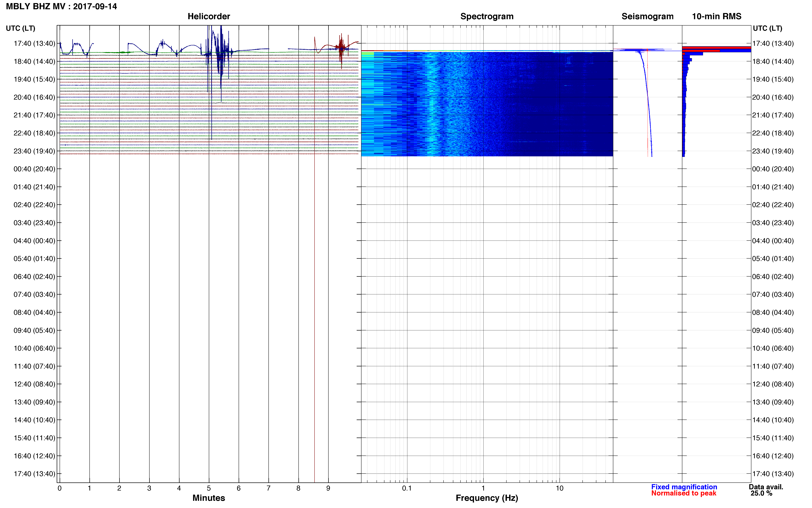Image resolution: width=812 pixels, height=508 pixels.
Task: Click minute tick label '0' on Helicorder axis
Action: coord(59,488)
